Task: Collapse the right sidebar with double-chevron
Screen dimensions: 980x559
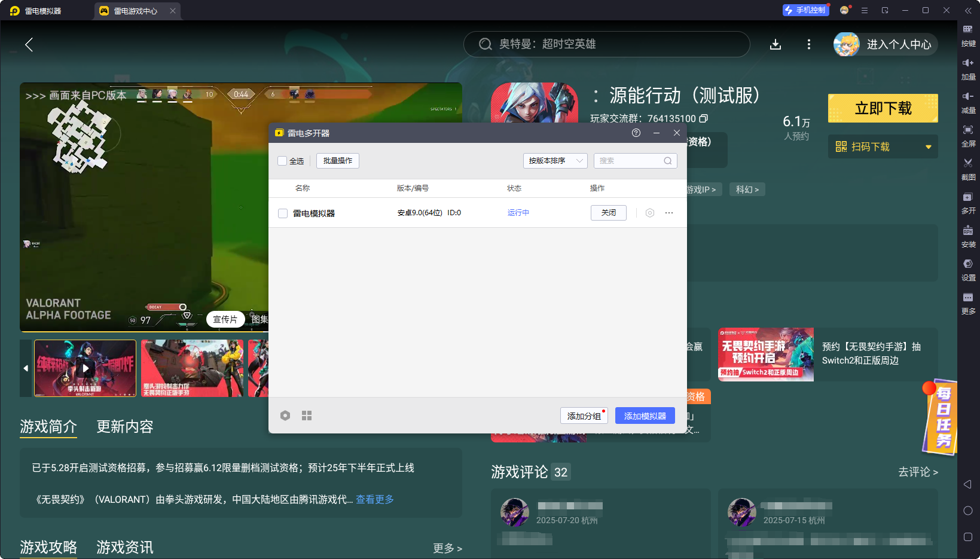Action: click(968, 11)
